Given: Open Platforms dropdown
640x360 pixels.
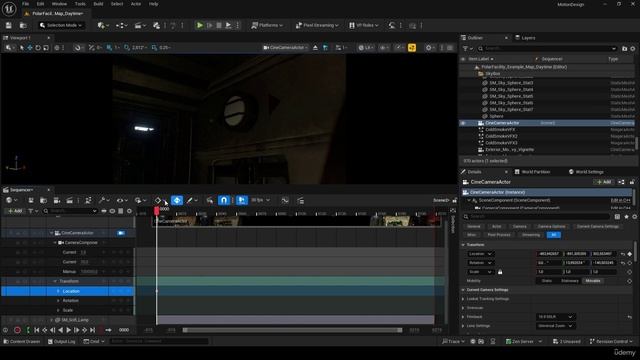Looking at the screenshot, I should pyautogui.click(x=267, y=25).
